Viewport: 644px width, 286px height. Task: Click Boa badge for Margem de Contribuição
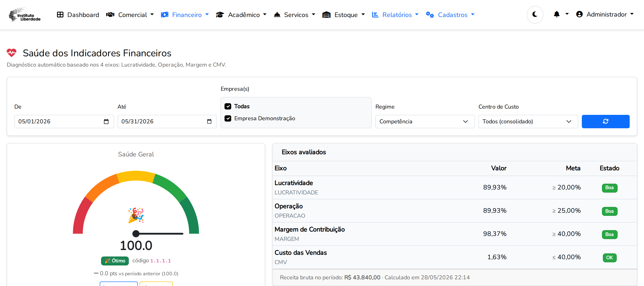tap(609, 234)
